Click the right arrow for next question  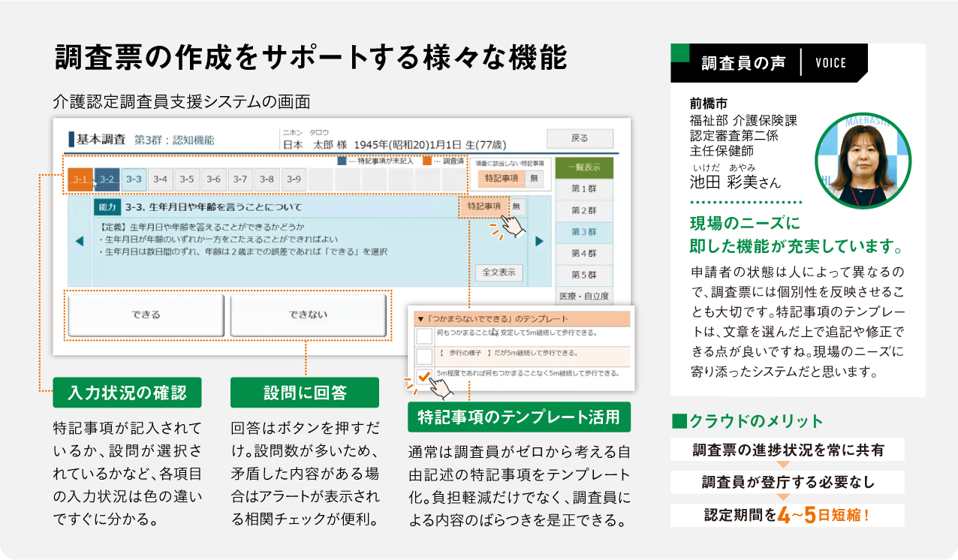coord(538,241)
